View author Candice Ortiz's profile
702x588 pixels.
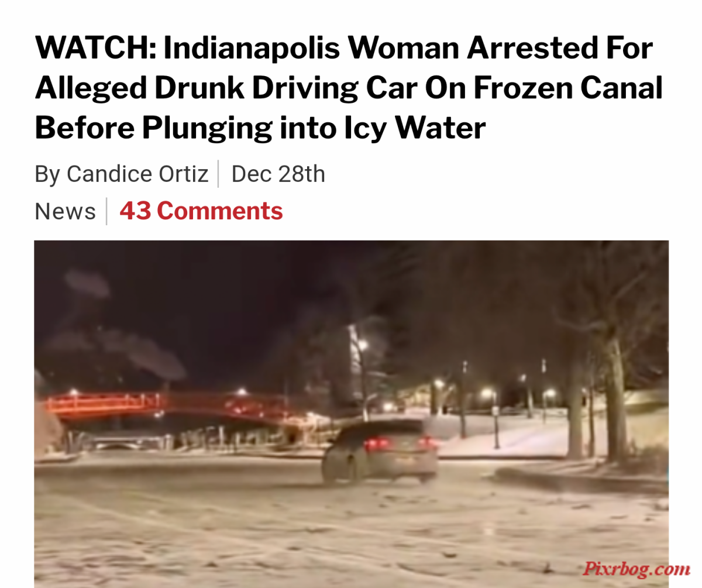click(x=137, y=174)
